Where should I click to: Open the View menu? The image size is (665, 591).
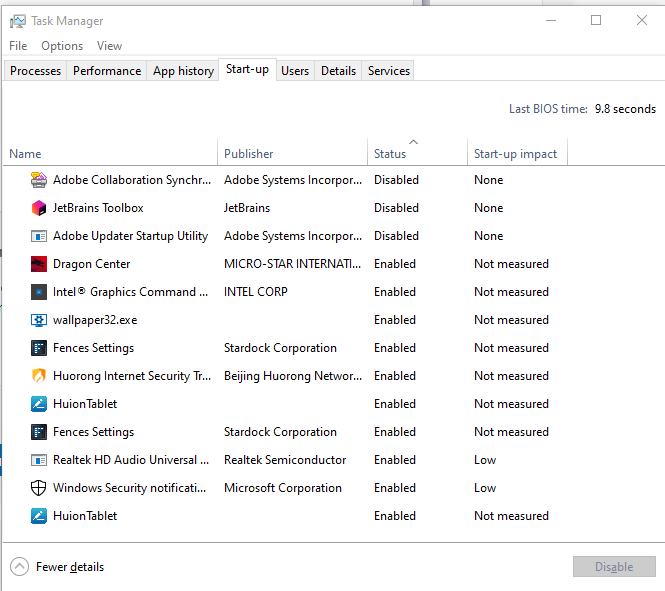109,45
